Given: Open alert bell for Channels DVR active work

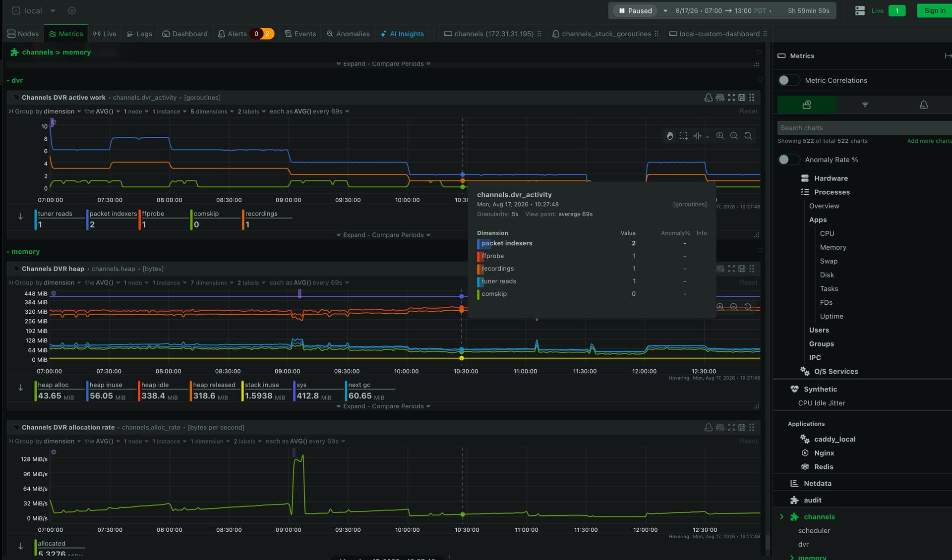Looking at the screenshot, I should (709, 98).
